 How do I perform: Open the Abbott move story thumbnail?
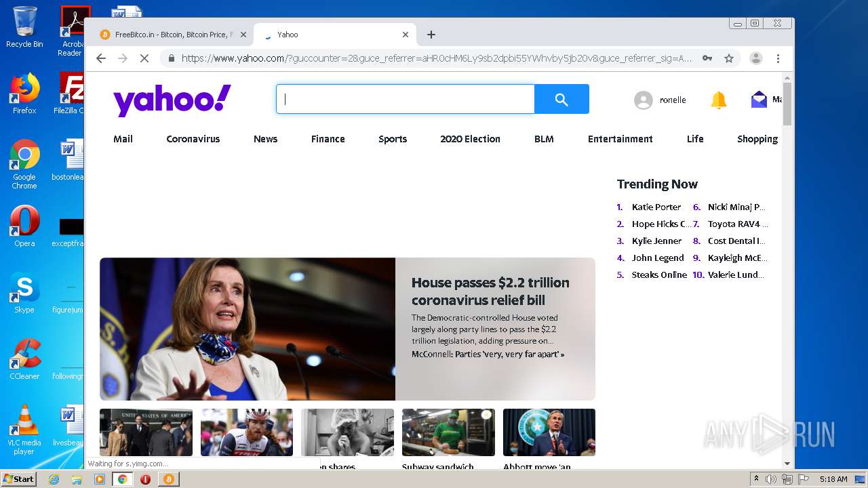click(x=549, y=432)
